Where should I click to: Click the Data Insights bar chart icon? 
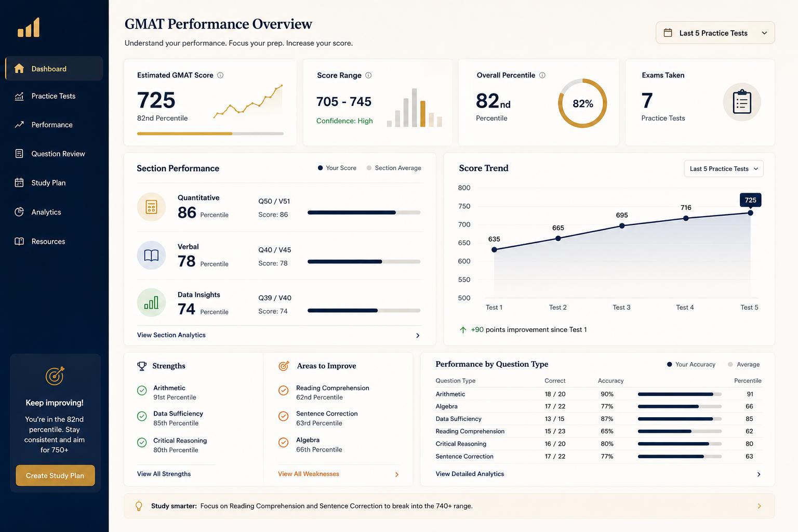(151, 302)
